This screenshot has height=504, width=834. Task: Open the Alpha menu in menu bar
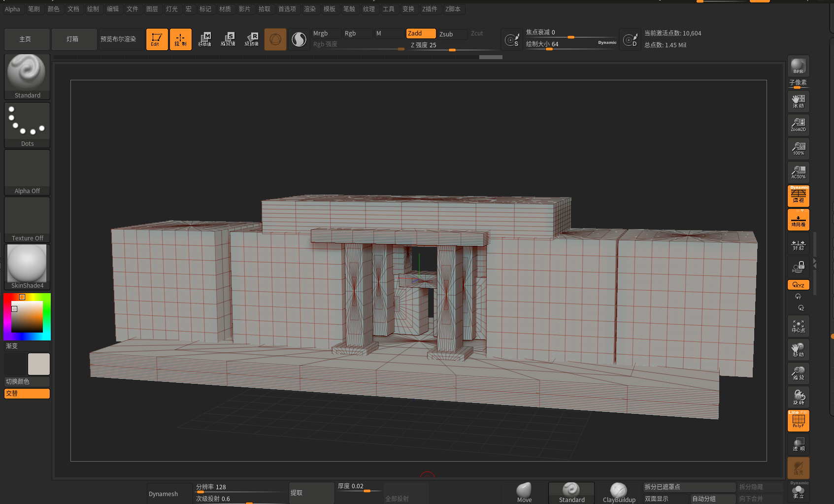click(12, 9)
